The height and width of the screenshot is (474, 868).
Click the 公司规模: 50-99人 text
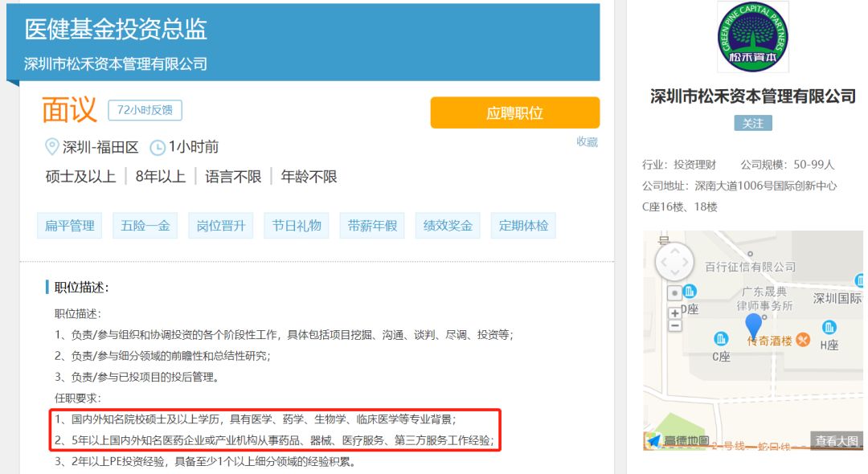787,165
